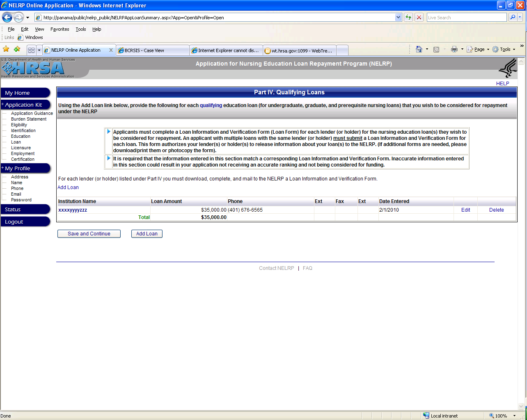This screenshot has height=420, width=527.
Task: Open the address bar dropdown arrow
Action: pyautogui.click(x=398, y=17)
